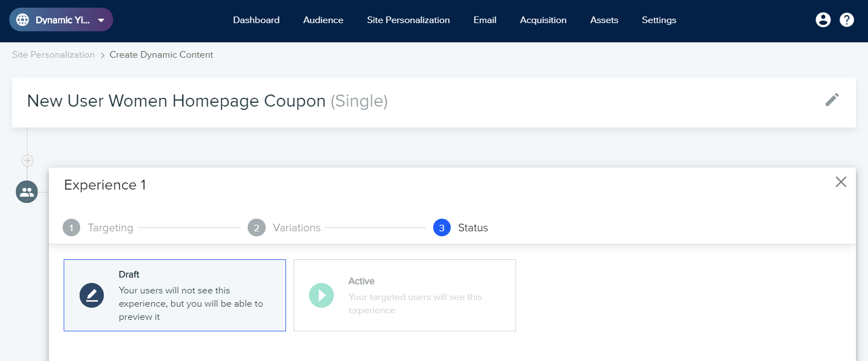868x361 pixels.
Task: Expand the Dynamic Yield site dropdown arrow
Action: click(101, 20)
